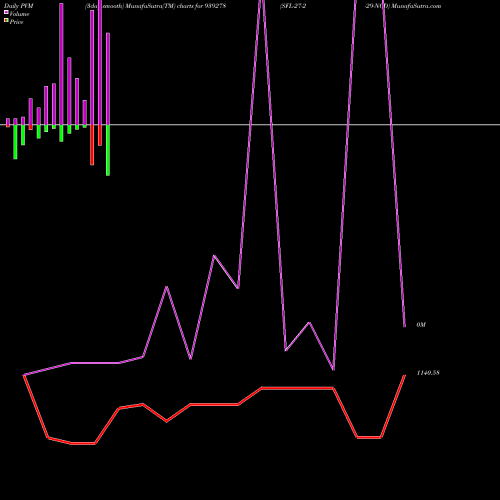The height and width of the screenshot is (500, 500).
Task: Select the 'Volume' legend label
Action: (19, 14)
